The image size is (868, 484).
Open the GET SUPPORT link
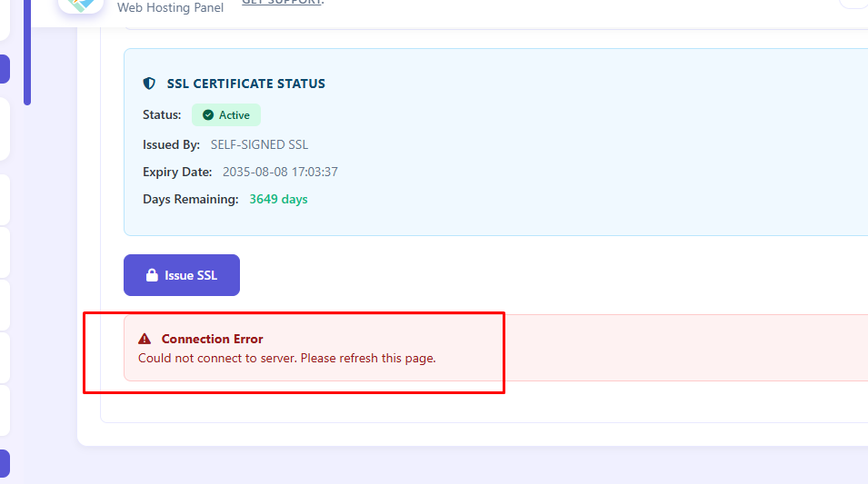tap(282, 3)
